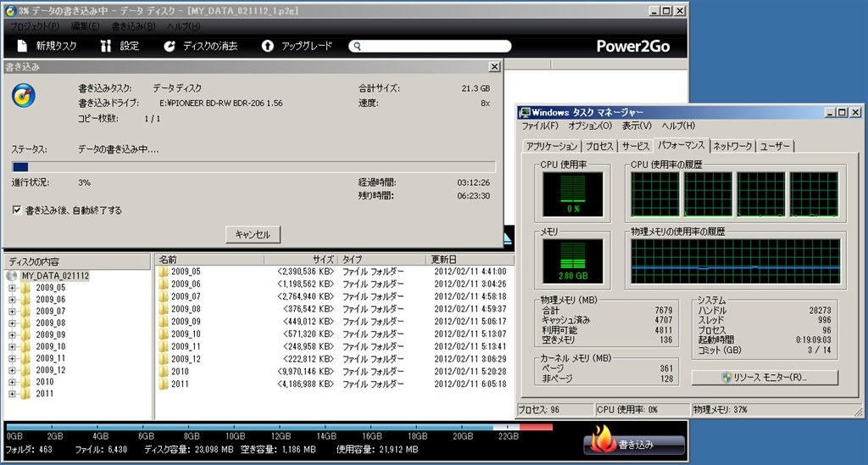Click into the Power2Go search field
Image resolution: width=868 pixels, height=465 pixels.
click(x=430, y=47)
